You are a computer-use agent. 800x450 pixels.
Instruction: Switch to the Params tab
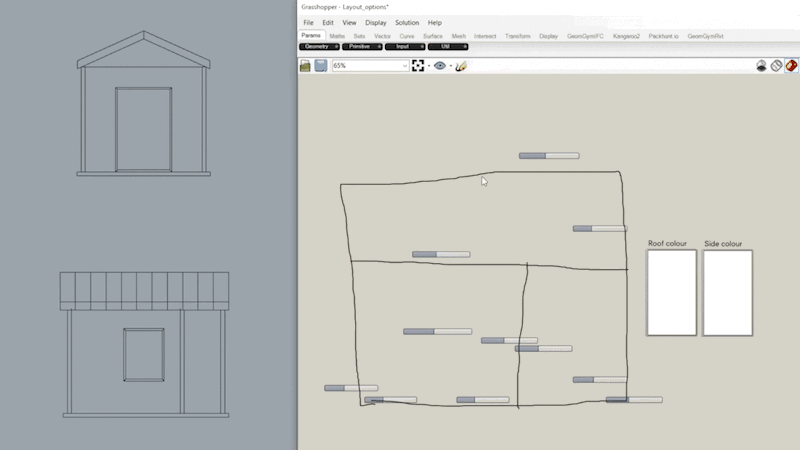(311, 36)
